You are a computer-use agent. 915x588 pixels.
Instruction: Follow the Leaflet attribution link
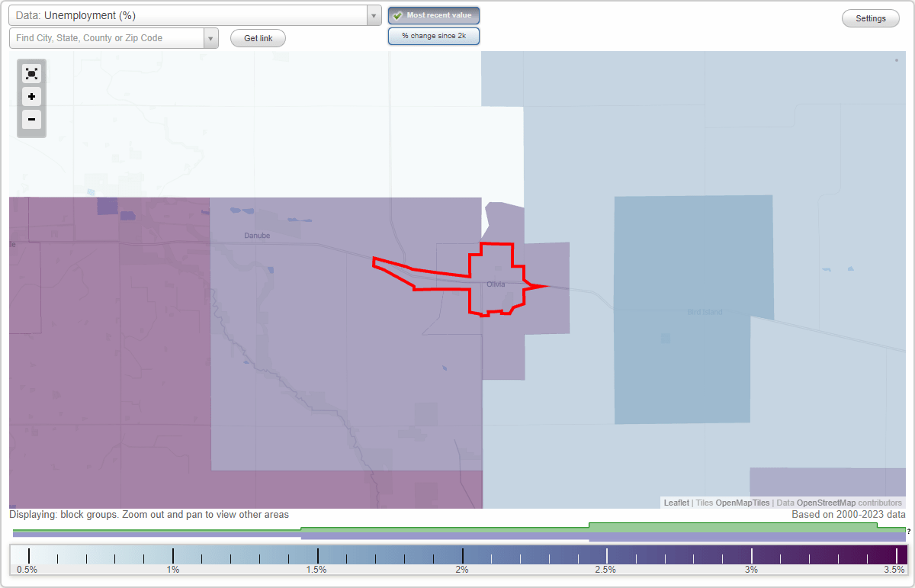pyautogui.click(x=676, y=503)
